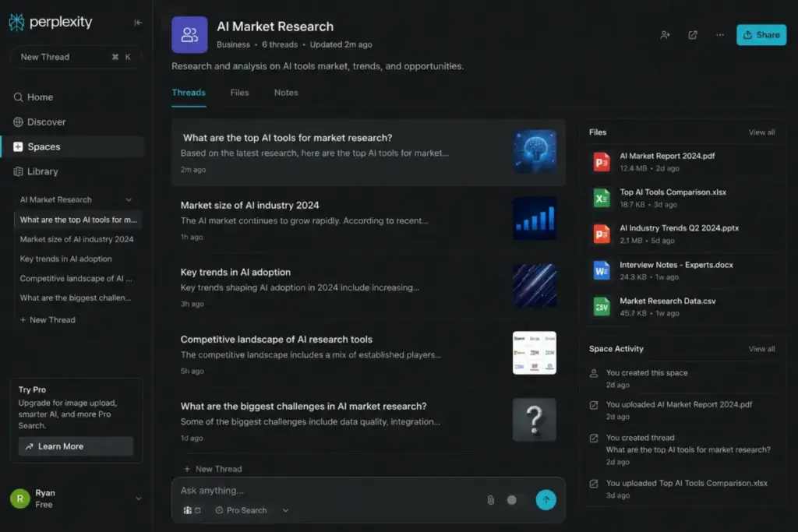Open 'What are the biggest challenges in AI market research?'
This screenshot has height=532, width=798.
303,407
